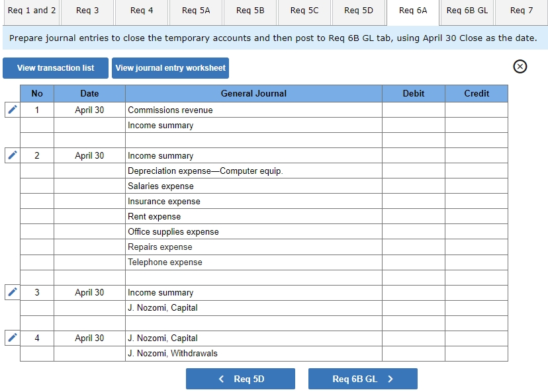
Task: Click the Debit cell for Commissions revenue
Action: [x=414, y=109]
